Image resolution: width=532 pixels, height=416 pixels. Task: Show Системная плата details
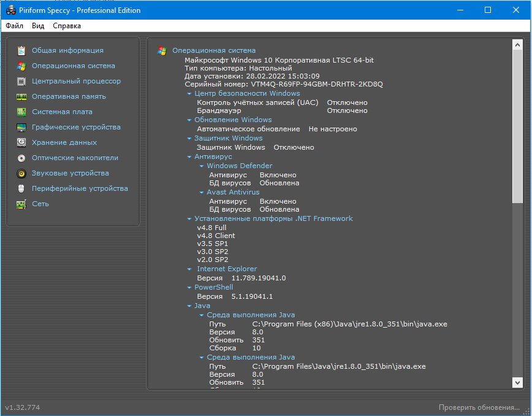click(x=62, y=112)
